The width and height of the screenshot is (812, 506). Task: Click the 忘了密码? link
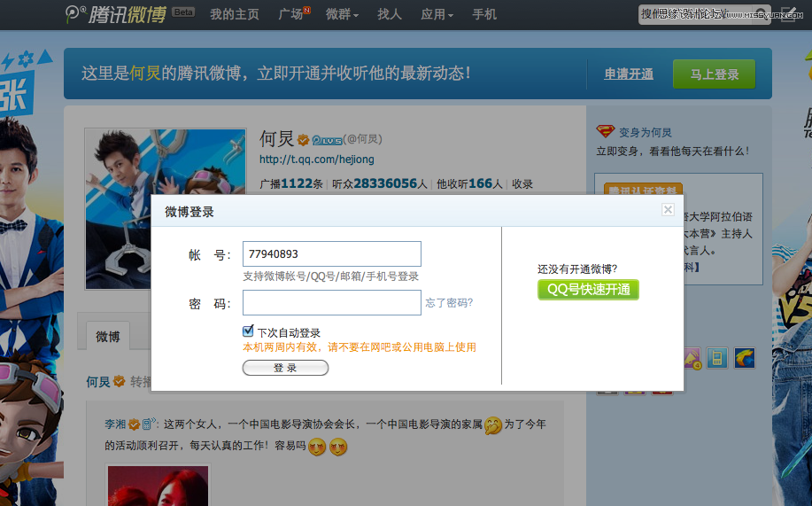(x=449, y=303)
